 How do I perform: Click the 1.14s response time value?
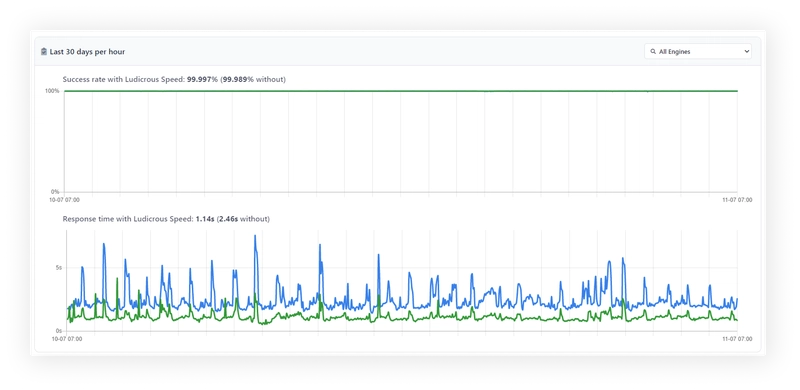coord(205,219)
